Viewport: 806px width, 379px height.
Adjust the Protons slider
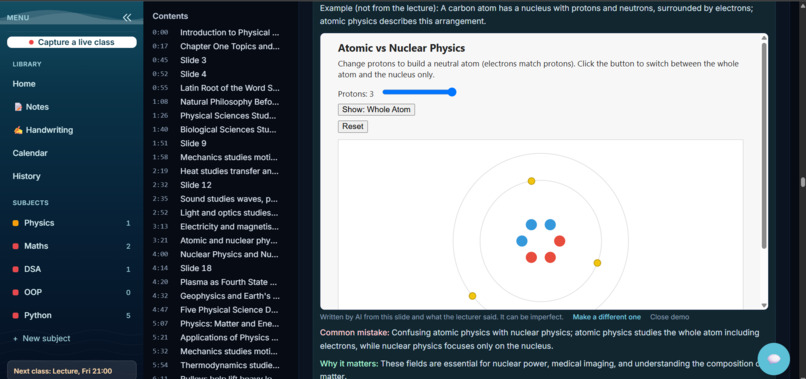(419, 92)
